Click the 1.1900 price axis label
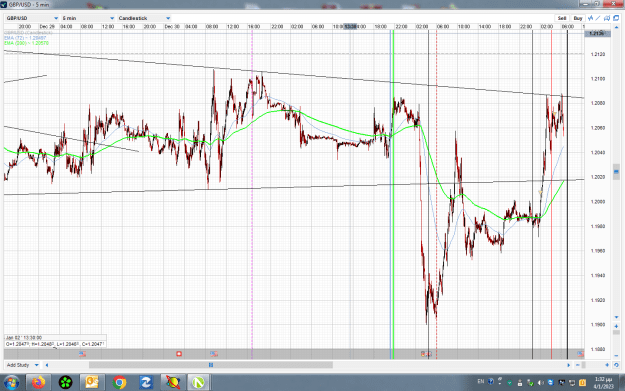This screenshot has width=625, height=391. pyautogui.click(x=597, y=324)
